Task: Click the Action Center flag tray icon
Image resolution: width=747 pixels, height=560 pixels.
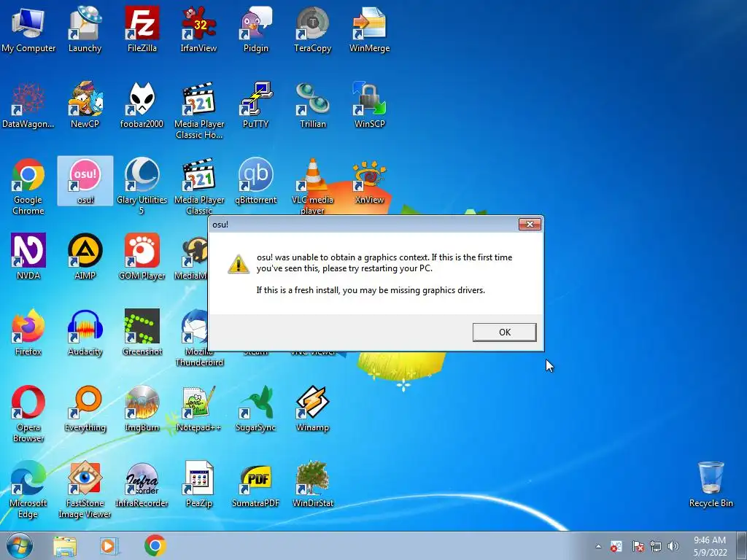Action: point(638,547)
